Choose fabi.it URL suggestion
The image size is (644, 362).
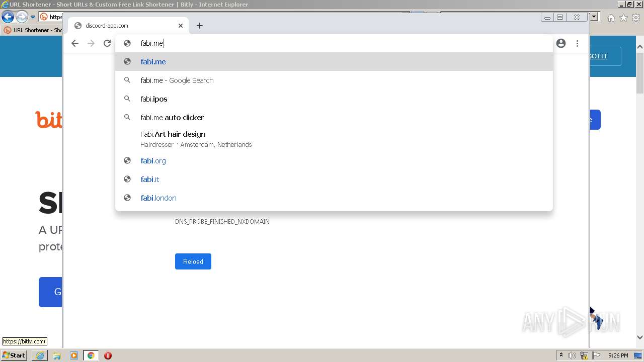[x=334, y=179]
